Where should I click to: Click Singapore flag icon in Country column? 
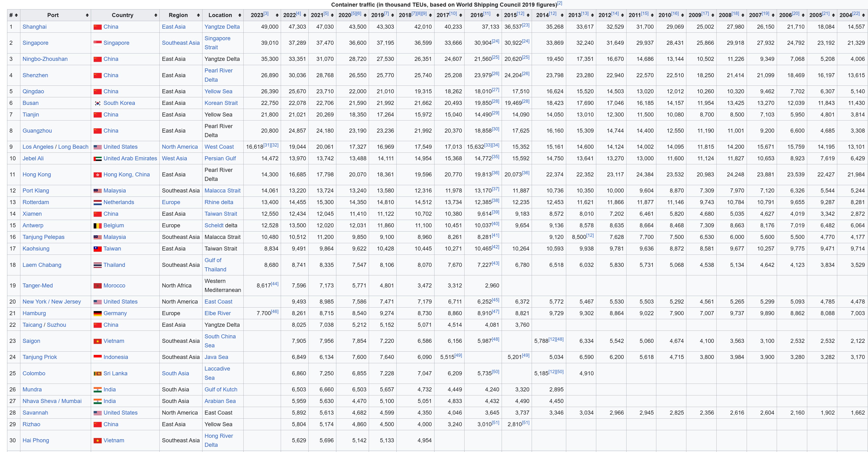click(97, 43)
